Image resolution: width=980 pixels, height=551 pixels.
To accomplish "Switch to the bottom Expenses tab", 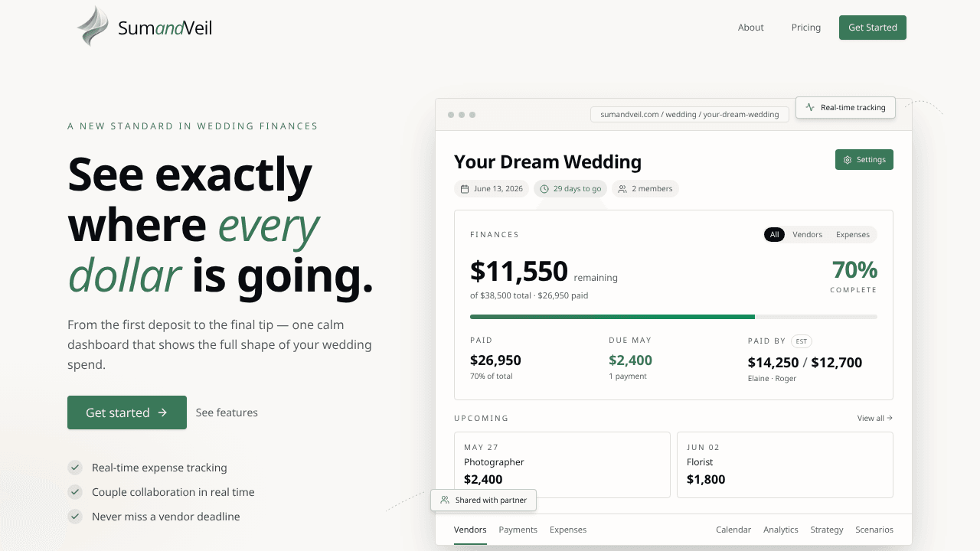I will coord(568,530).
